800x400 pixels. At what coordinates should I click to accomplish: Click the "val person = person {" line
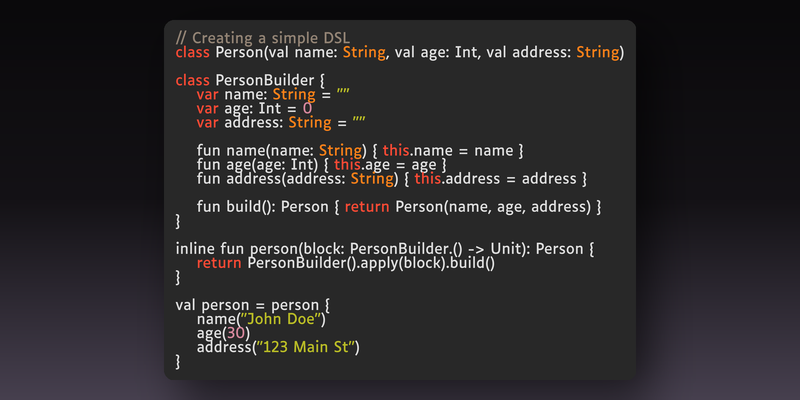click(x=253, y=306)
